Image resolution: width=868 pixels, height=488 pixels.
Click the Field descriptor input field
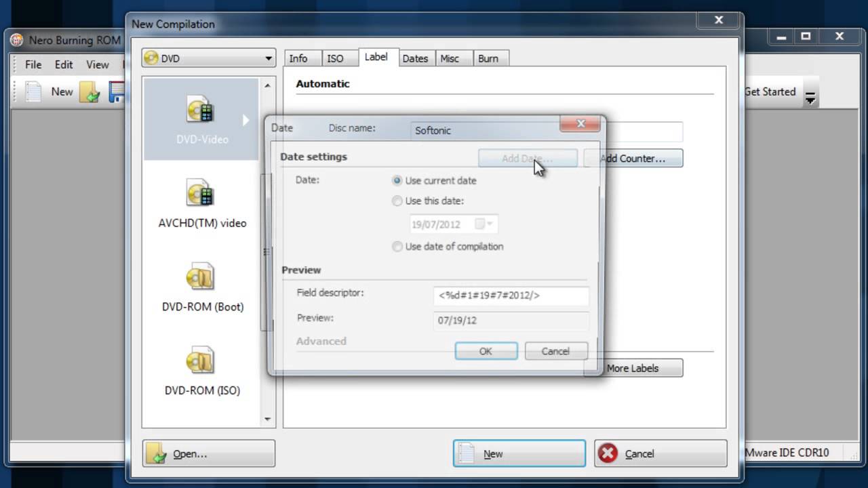coord(511,296)
